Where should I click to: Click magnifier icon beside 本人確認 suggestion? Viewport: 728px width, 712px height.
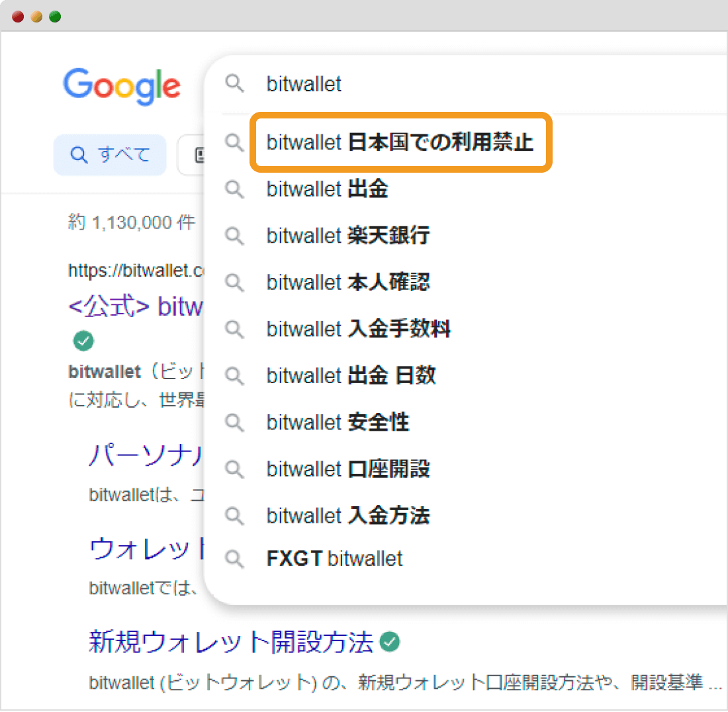pyautogui.click(x=234, y=282)
